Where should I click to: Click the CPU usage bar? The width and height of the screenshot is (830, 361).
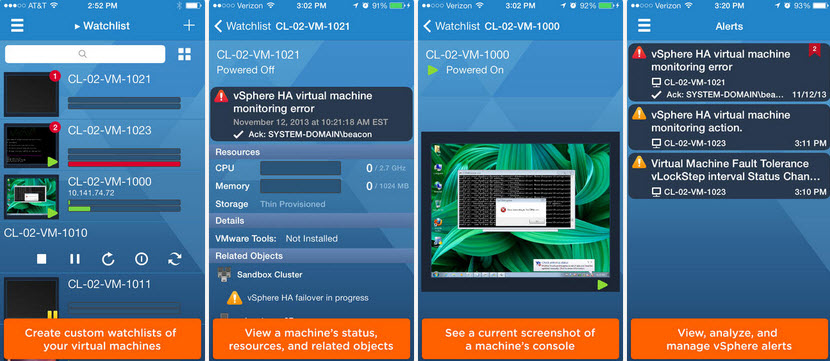click(x=300, y=168)
